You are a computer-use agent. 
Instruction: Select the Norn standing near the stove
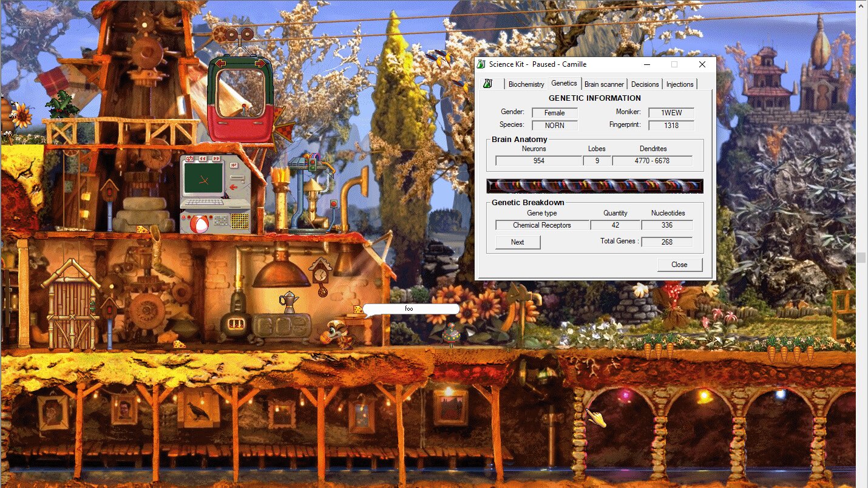click(x=336, y=335)
